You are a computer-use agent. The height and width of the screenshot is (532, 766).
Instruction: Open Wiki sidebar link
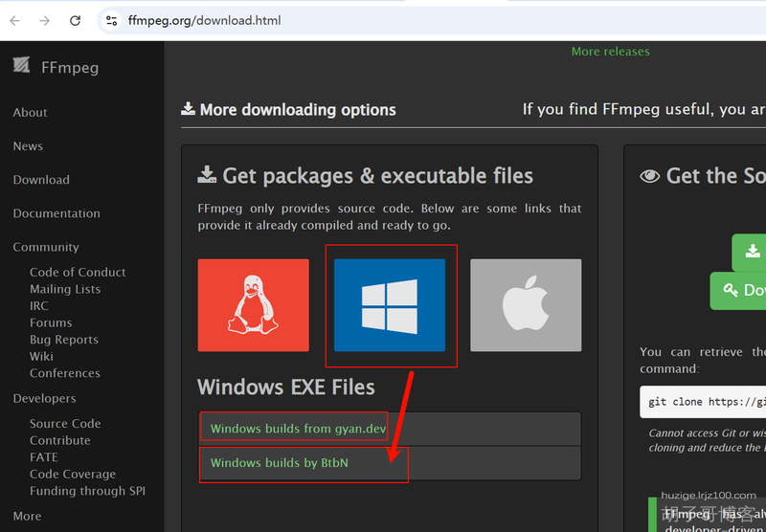(x=41, y=356)
